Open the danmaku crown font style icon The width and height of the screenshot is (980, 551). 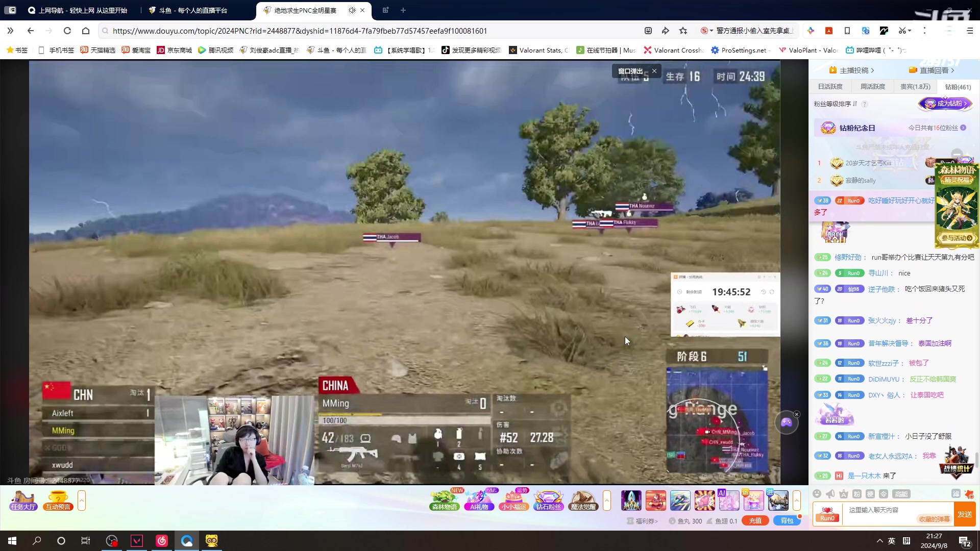844,494
